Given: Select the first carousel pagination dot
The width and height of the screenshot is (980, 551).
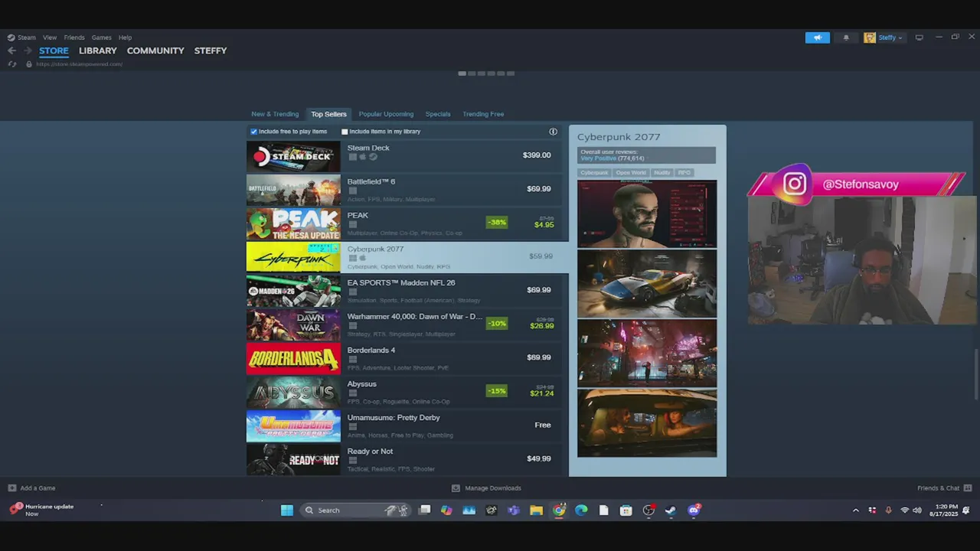Looking at the screenshot, I should point(462,73).
